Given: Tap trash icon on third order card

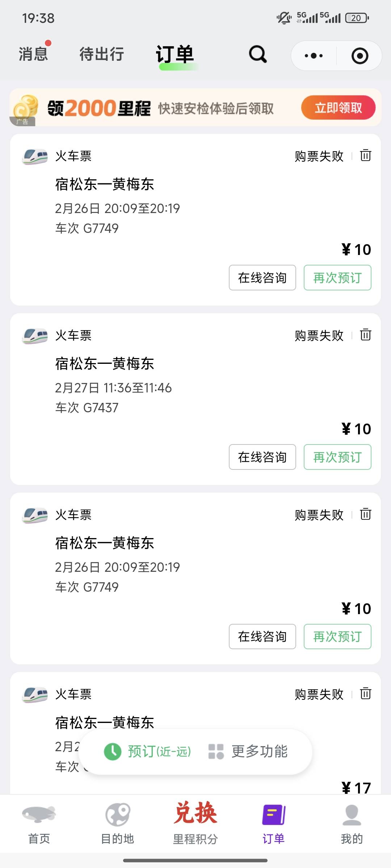Looking at the screenshot, I should coord(365,514).
